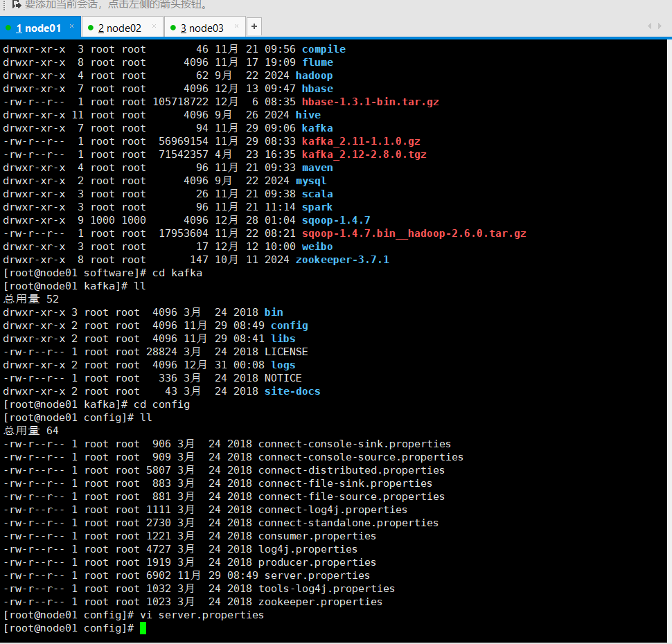Click kafka_2.11-1.1.0.gz file name

point(361,141)
